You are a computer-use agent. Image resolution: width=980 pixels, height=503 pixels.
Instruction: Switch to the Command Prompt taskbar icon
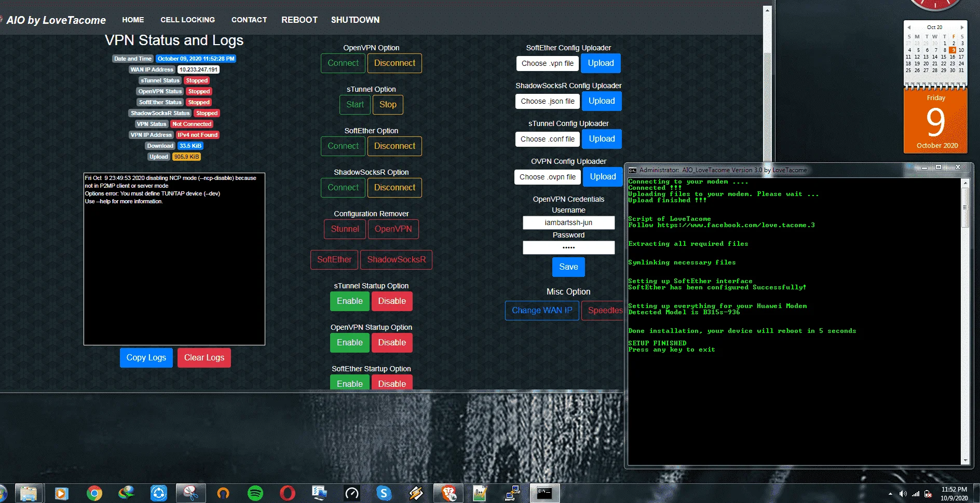coord(545,493)
